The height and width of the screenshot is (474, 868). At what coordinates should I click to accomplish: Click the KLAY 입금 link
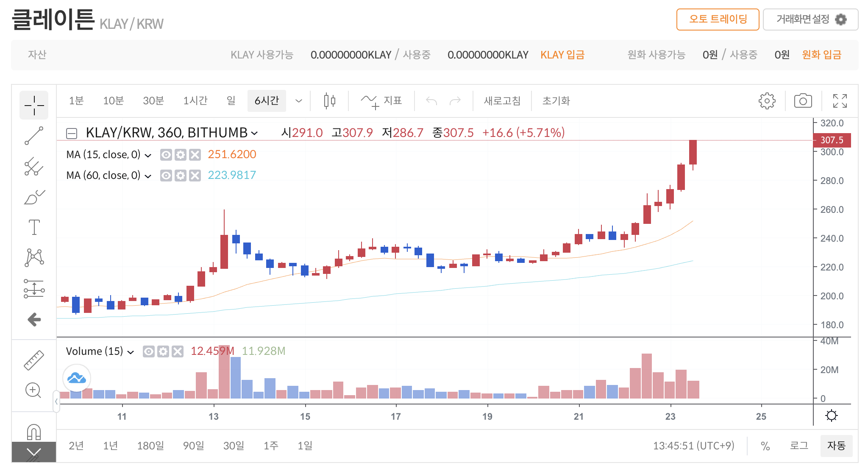pyautogui.click(x=562, y=55)
